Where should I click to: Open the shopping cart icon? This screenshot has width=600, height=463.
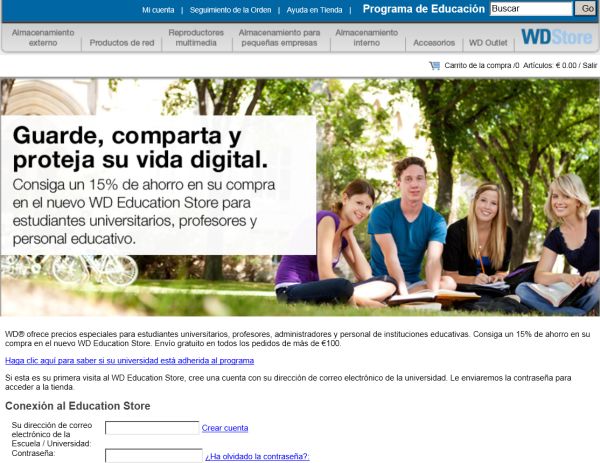[x=435, y=65]
